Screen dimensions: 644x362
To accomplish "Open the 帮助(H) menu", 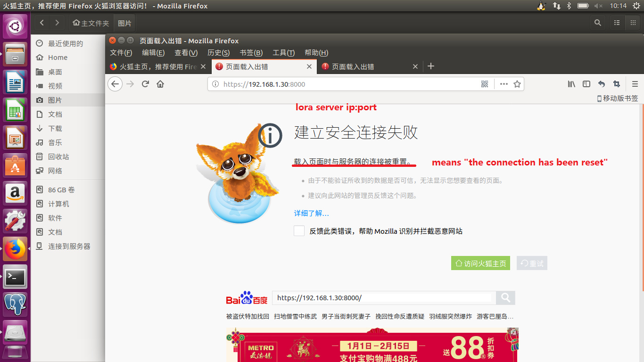I will click(x=316, y=53).
